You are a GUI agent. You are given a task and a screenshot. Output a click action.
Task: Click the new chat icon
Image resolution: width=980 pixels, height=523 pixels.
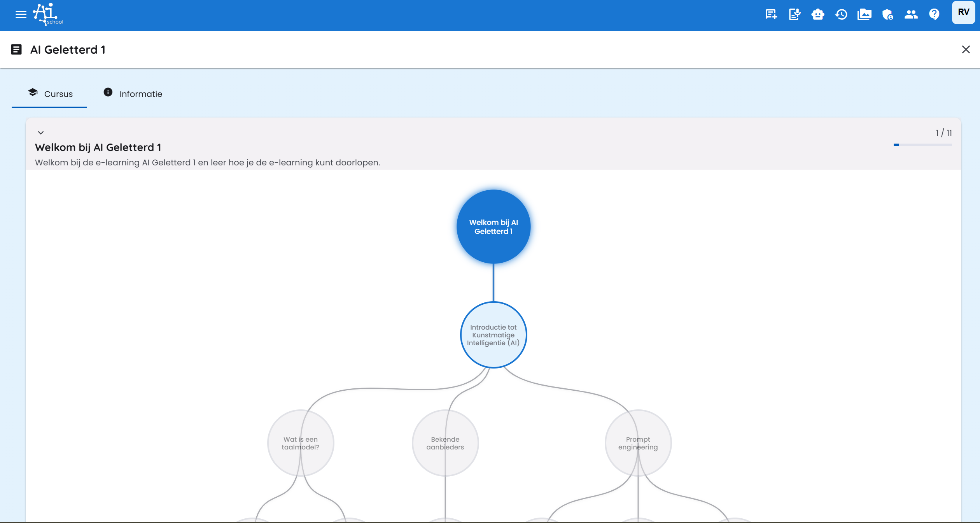[771, 14]
